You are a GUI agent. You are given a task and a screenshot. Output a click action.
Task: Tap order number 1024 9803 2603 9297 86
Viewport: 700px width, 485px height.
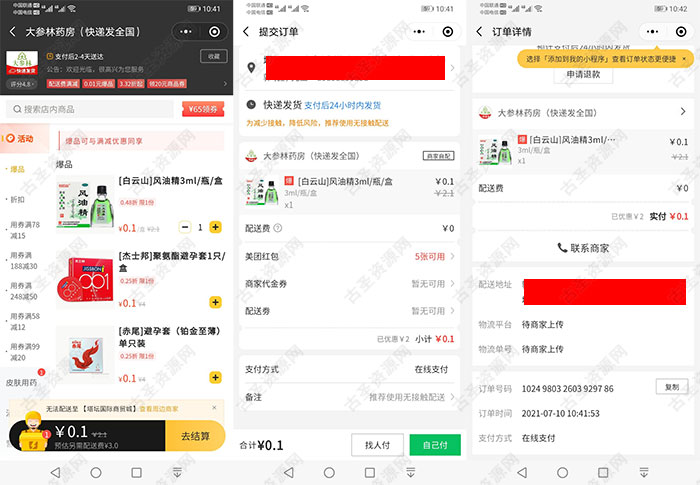click(567, 389)
